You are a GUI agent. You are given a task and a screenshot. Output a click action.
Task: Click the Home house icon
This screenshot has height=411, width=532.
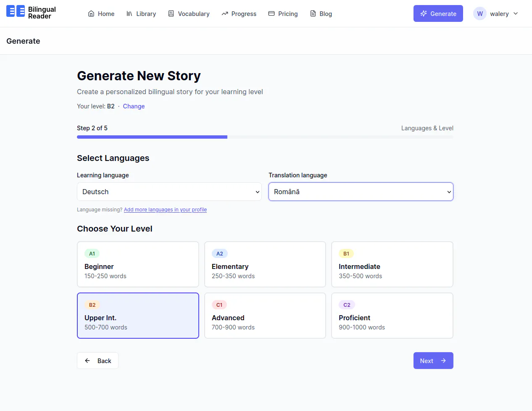pyautogui.click(x=91, y=13)
